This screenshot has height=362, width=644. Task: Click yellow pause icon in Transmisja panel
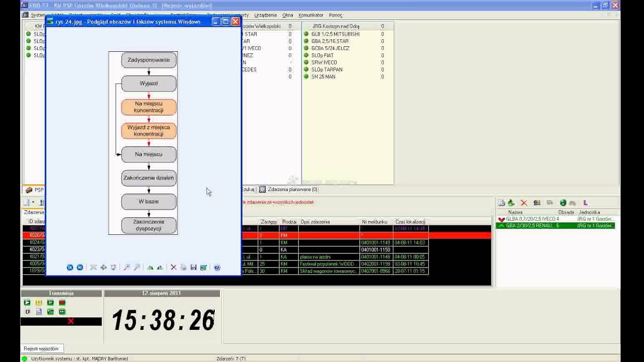(39, 303)
